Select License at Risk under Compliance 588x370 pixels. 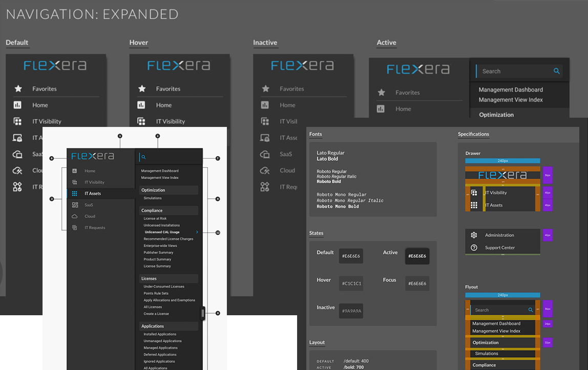pos(155,219)
